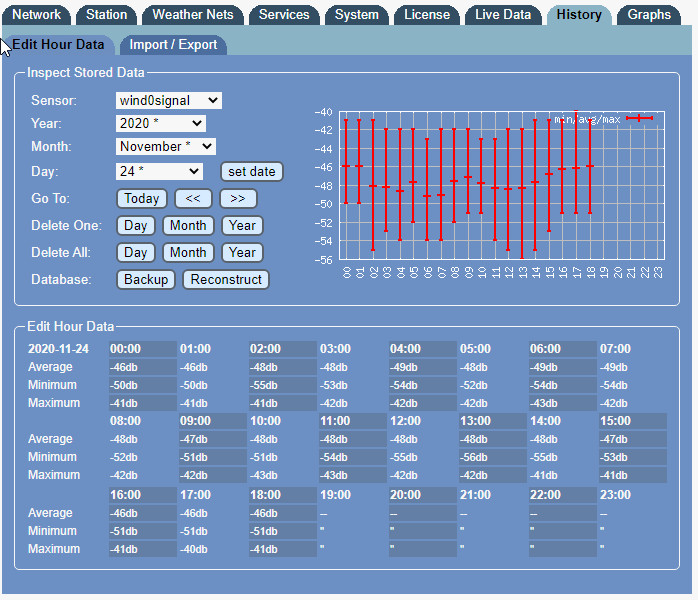Open the License tab
The height and width of the screenshot is (600, 698).
click(427, 15)
